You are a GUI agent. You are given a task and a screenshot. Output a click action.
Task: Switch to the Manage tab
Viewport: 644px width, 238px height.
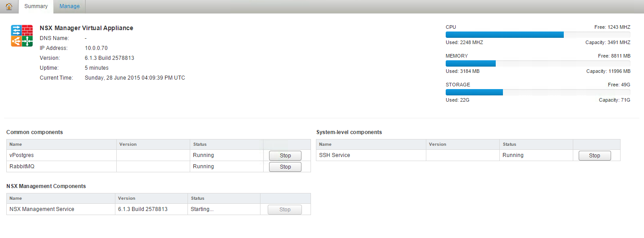click(x=69, y=6)
